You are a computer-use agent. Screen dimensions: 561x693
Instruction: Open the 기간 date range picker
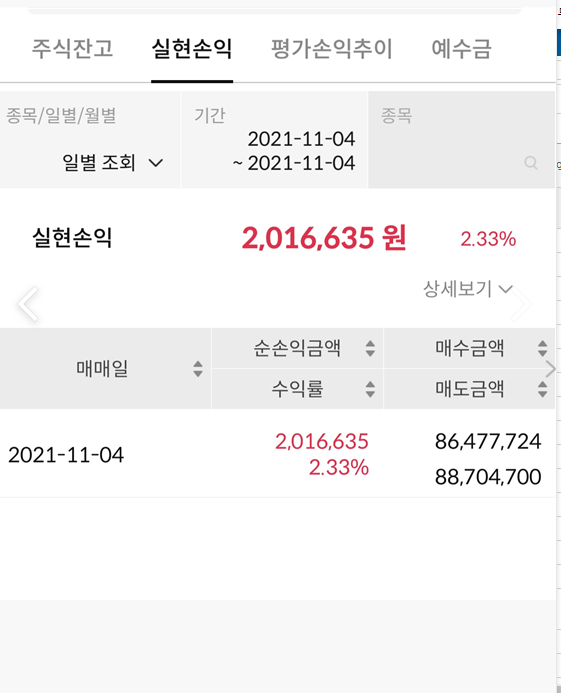point(274,140)
